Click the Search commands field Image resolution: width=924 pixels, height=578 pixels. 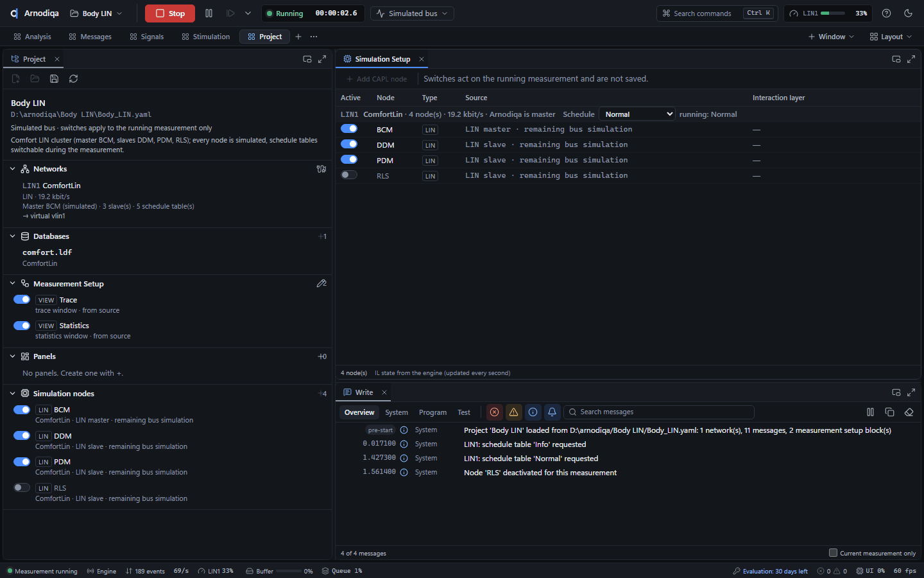[717, 13]
